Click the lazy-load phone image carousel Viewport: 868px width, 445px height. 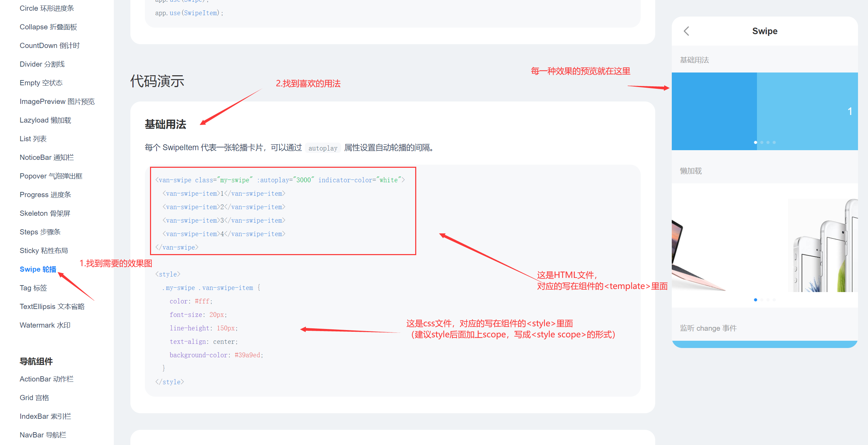coord(765,245)
